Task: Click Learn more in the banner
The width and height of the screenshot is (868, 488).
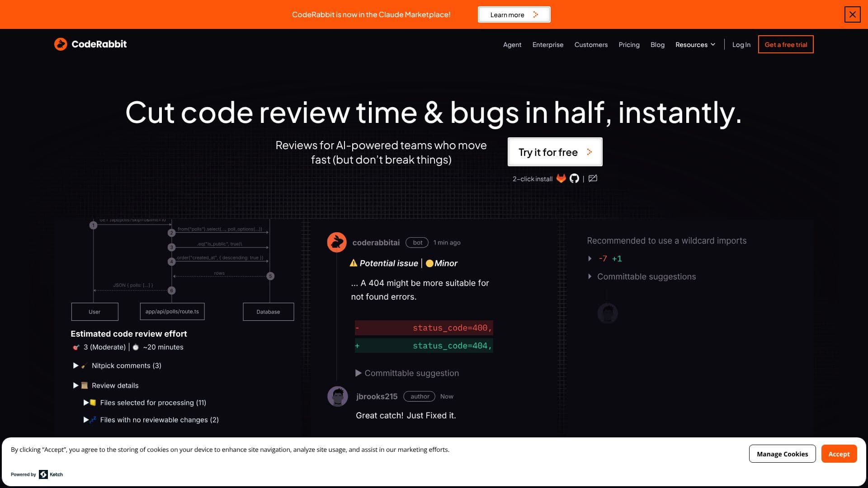Action: pyautogui.click(x=514, y=14)
